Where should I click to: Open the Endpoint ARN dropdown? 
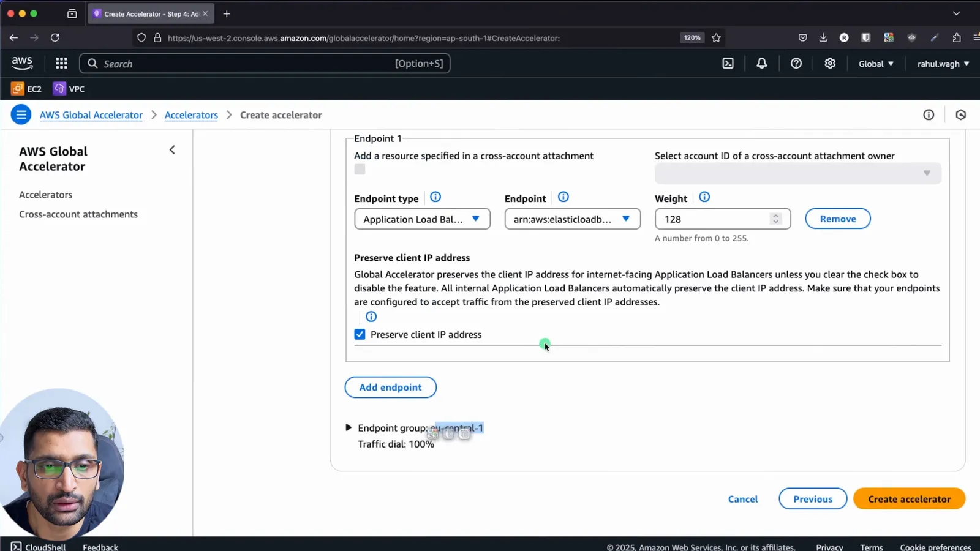pyautogui.click(x=573, y=219)
